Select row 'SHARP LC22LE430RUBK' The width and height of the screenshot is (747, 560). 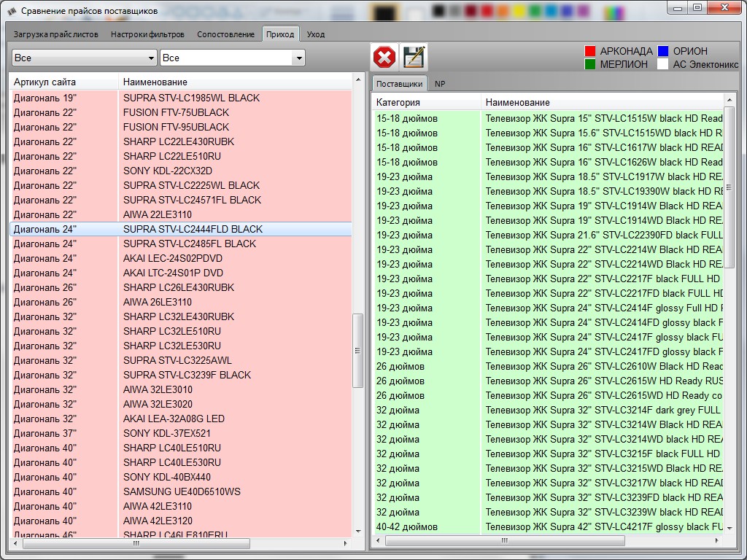(181, 142)
